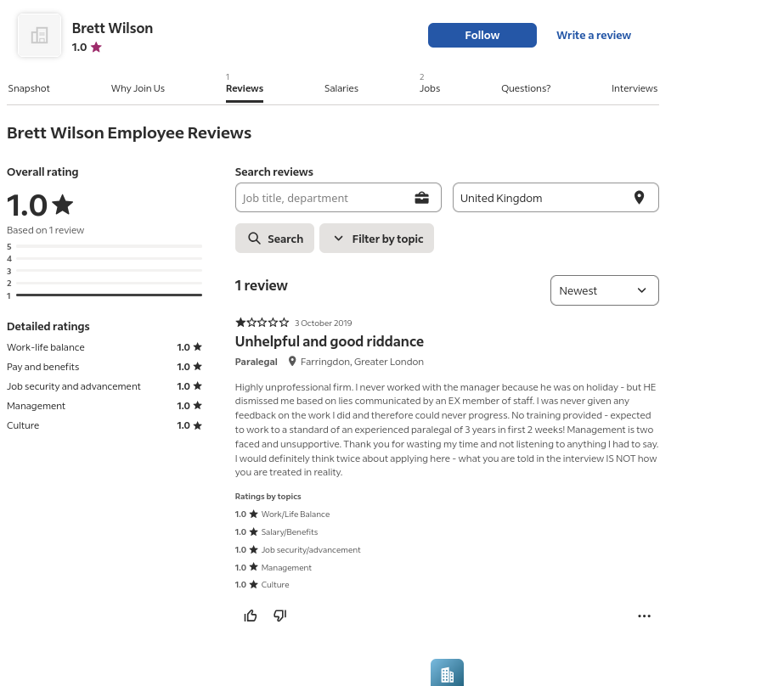Mark the review helpful with thumbs up
This screenshot has width=784, height=686.
pos(251,616)
